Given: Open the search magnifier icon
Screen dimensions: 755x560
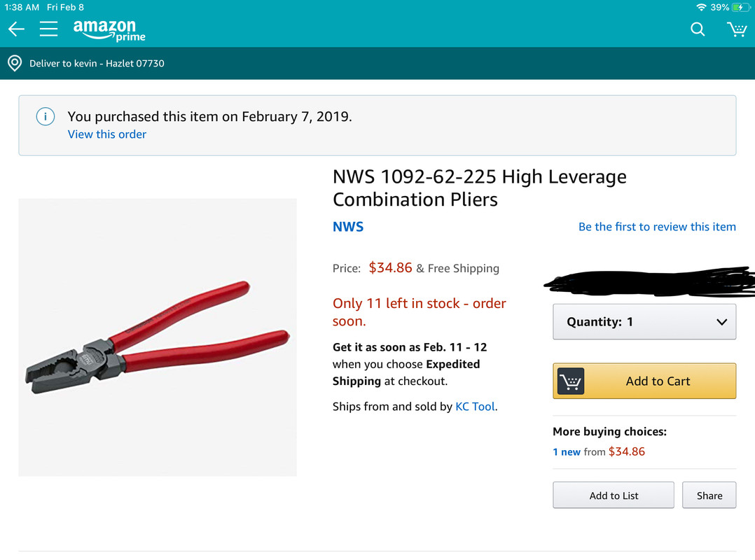Looking at the screenshot, I should point(698,29).
